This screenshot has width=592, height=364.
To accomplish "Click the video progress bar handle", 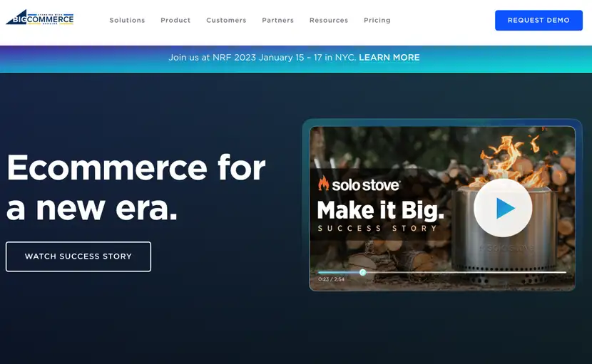I will point(363,272).
